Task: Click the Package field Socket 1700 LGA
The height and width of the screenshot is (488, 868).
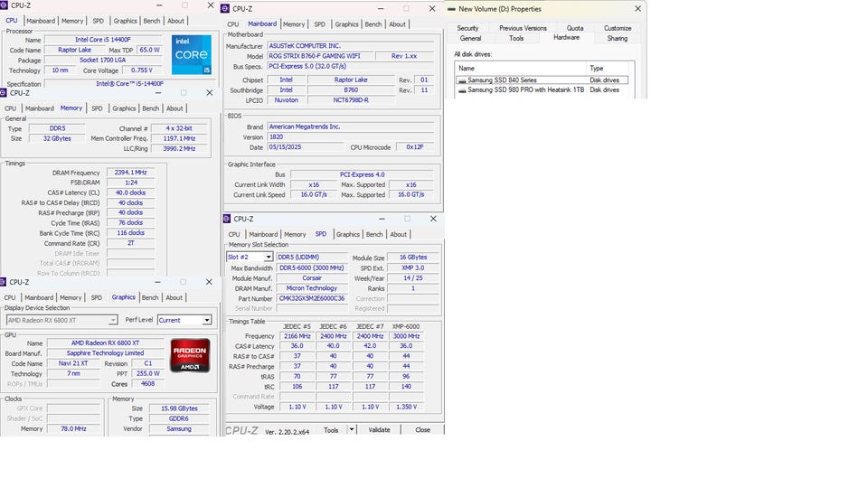Action: (103, 60)
